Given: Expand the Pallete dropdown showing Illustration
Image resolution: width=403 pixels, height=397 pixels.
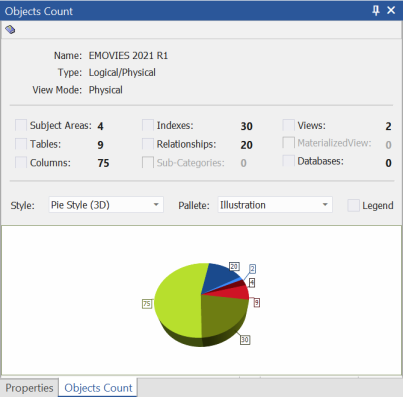Looking at the screenshot, I should click(275, 205).
